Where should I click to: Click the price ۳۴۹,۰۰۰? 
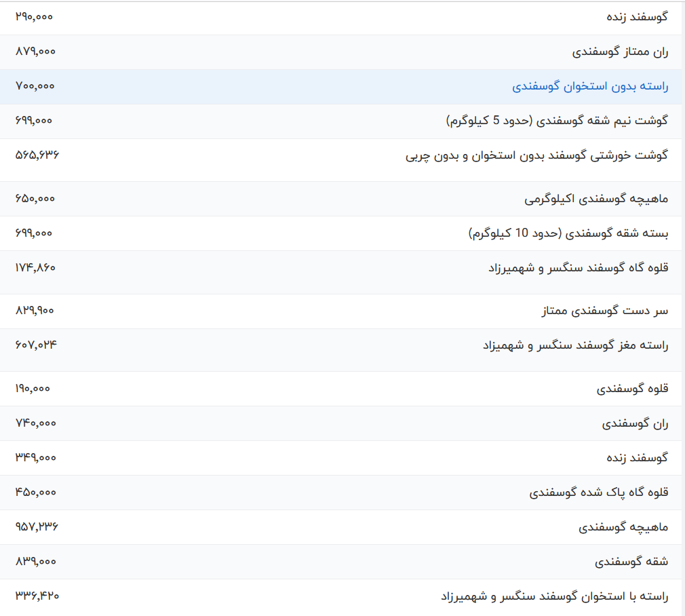click(36, 457)
